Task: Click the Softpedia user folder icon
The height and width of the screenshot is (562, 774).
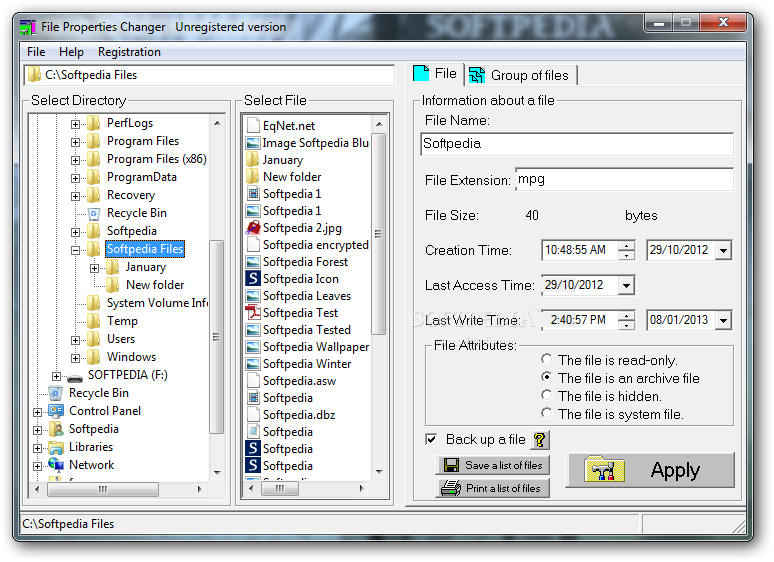Action: [x=57, y=429]
